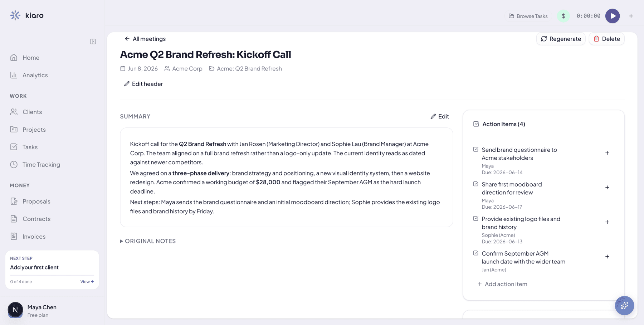Click the green dollar billable icon
This screenshot has height=325, width=644.
pyautogui.click(x=563, y=16)
